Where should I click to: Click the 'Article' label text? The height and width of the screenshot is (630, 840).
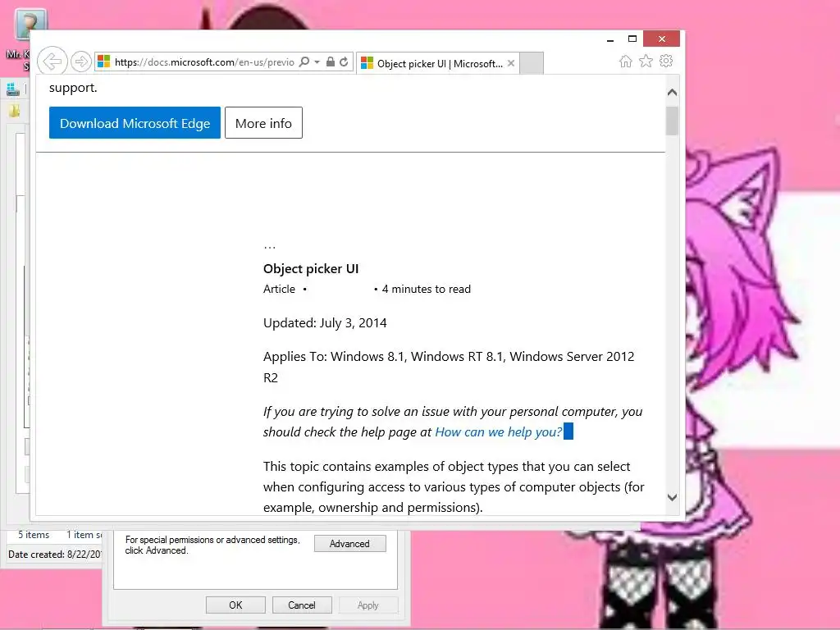[x=279, y=289]
